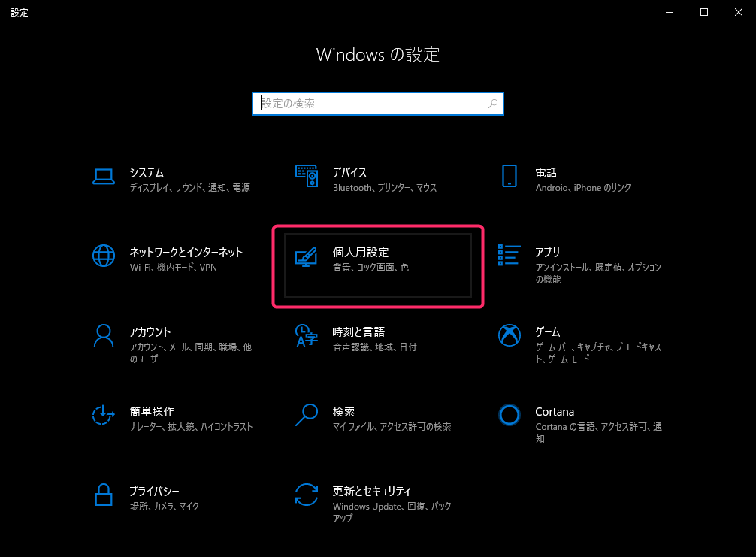Click the デバイス keyboard and speaker icon
756x557 pixels.
307,176
